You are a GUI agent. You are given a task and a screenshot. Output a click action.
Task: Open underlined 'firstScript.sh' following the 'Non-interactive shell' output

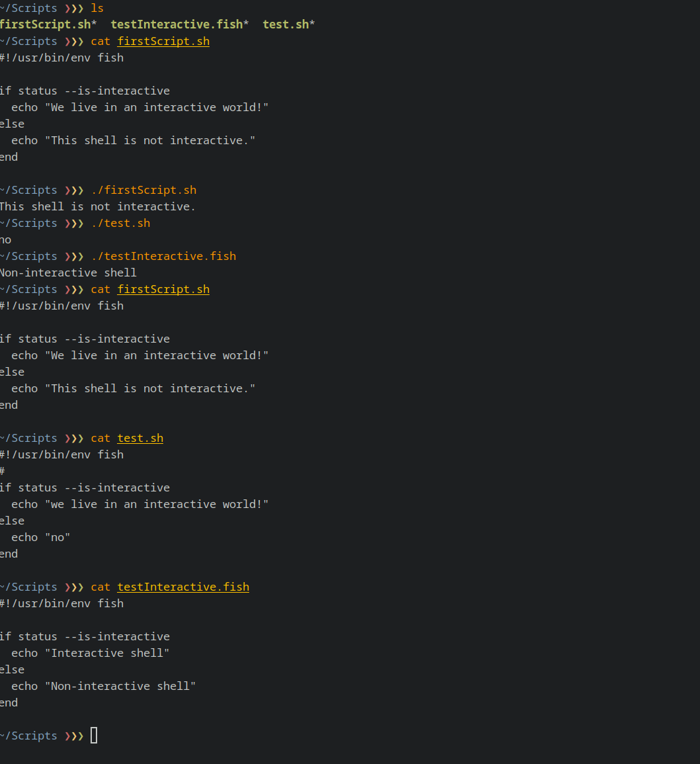(x=163, y=290)
